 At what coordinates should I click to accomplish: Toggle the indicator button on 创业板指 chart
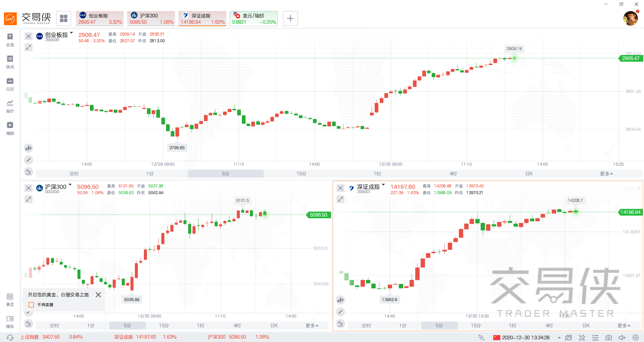coord(29,148)
